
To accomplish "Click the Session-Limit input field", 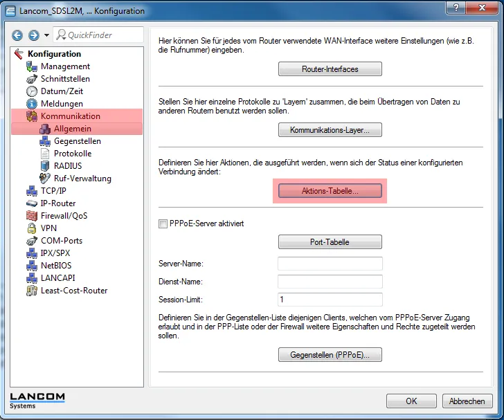I will [x=330, y=300].
